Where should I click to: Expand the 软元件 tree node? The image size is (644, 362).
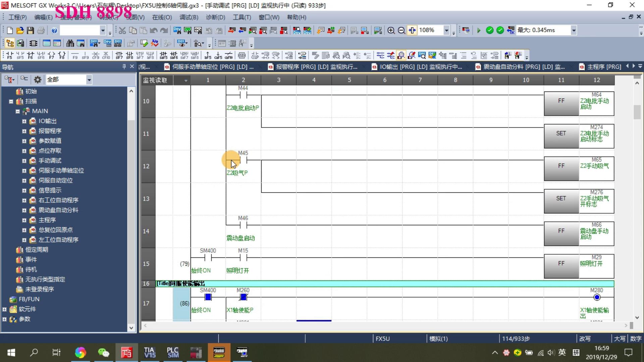tap(4, 309)
